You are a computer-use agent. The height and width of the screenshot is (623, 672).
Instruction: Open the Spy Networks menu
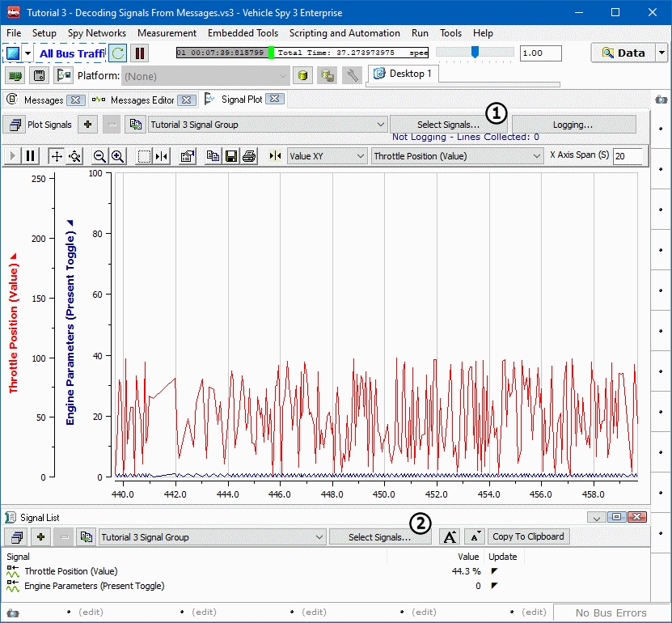pyautogui.click(x=97, y=33)
